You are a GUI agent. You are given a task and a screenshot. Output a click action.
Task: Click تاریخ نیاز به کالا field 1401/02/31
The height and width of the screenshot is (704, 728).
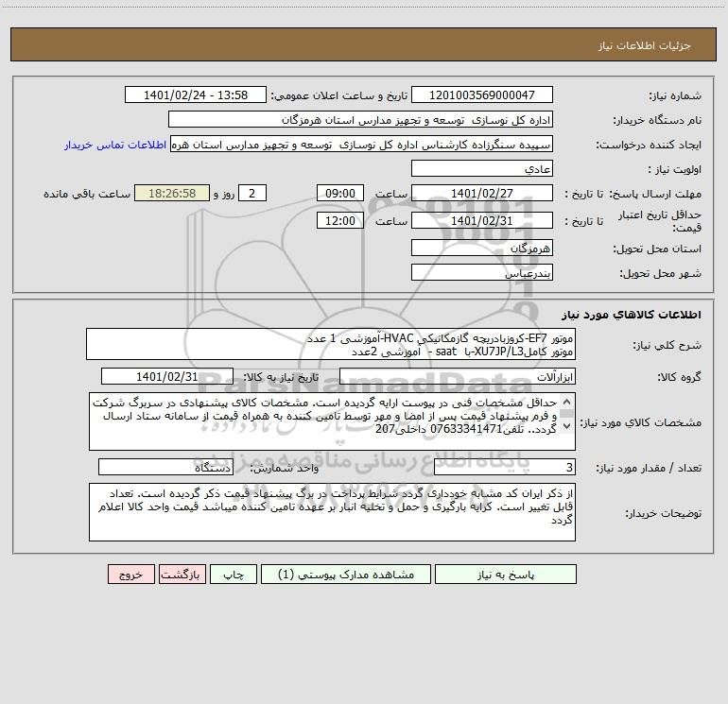point(167,376)
